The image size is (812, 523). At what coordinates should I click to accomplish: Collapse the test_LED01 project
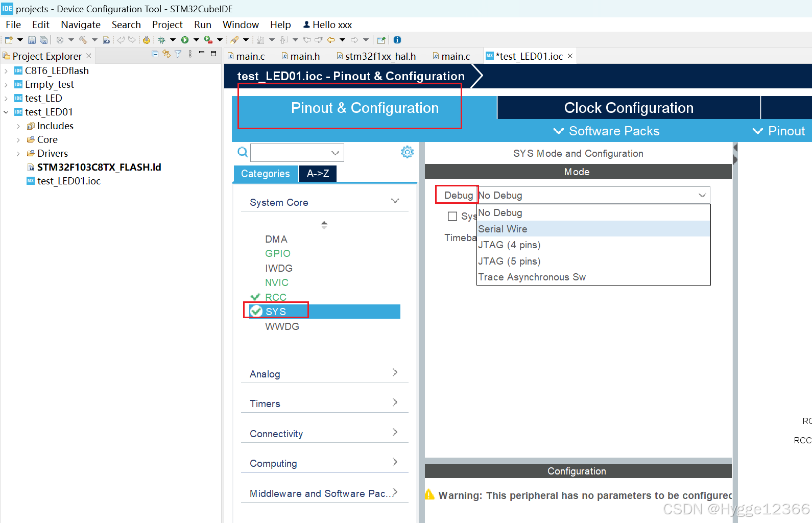coord(6,112)
